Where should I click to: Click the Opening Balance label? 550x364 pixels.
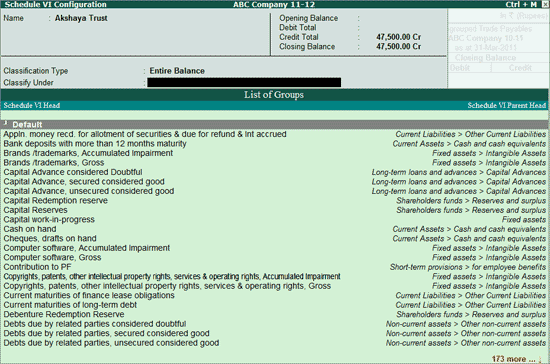pyautogui.click(x=309, y=18)
